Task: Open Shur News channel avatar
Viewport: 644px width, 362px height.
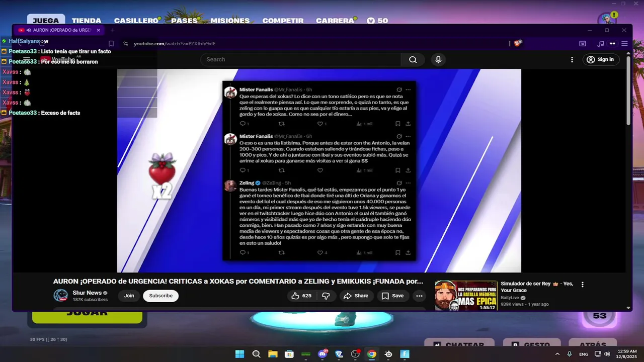Action: [61, 296]
